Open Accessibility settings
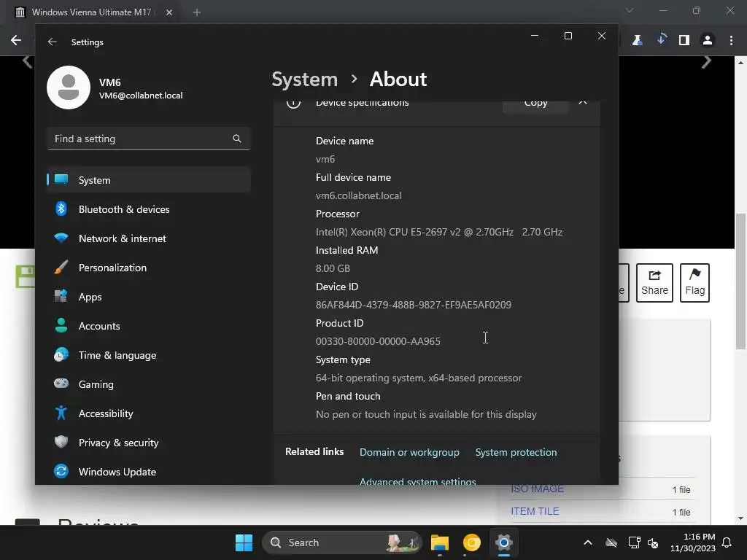Screen dimensions: 747x560 (x=149, y=413)
